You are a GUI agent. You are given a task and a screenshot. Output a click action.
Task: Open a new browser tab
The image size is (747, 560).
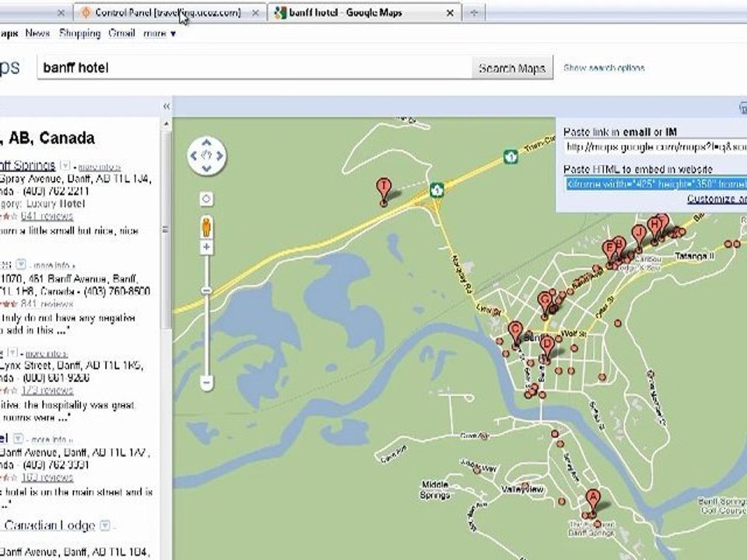click(x=474, y=13)
